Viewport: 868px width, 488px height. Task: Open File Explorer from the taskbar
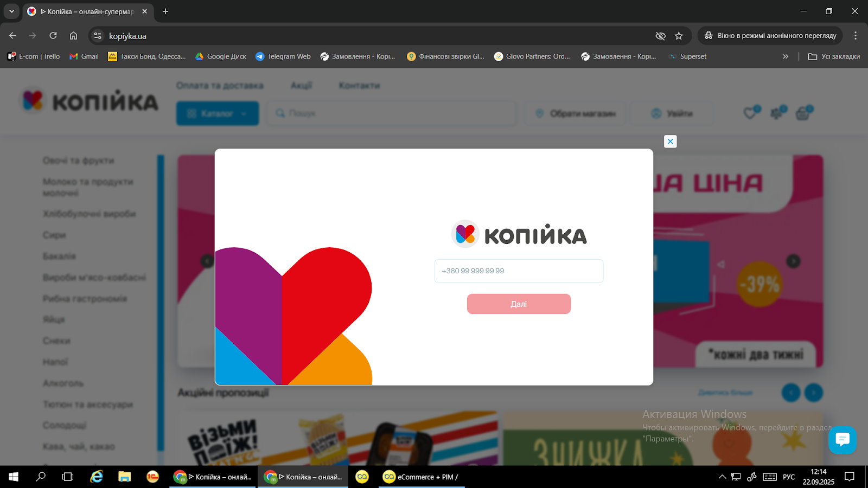coord(125,477)
